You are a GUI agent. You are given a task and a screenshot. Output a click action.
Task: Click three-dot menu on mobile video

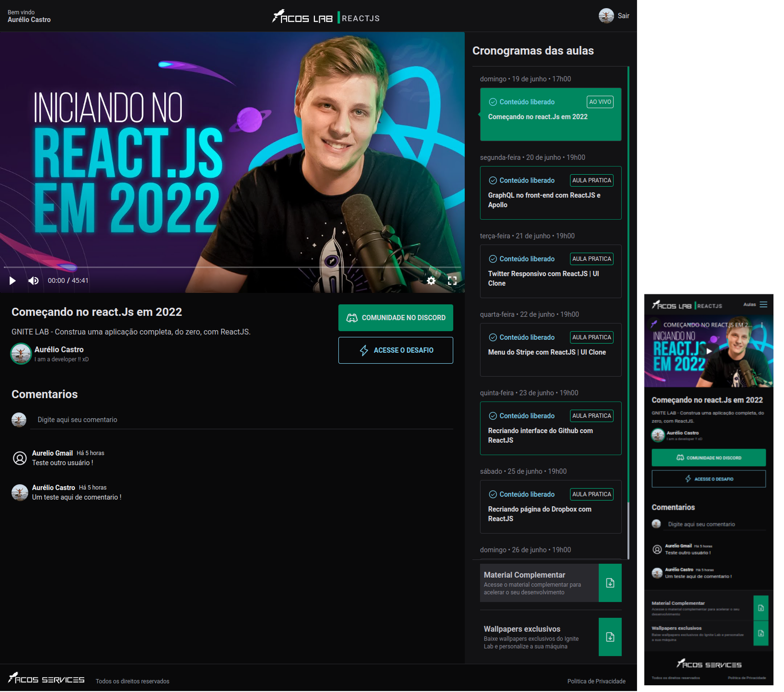point(762,325)
